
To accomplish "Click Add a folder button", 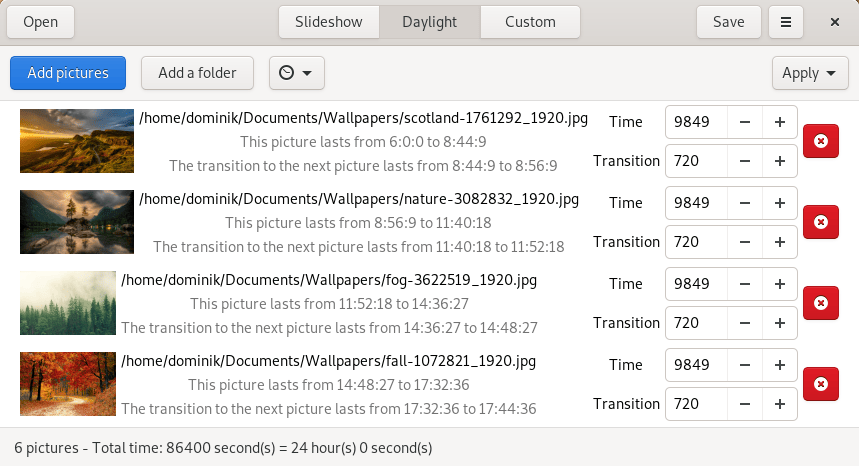I will (x=197, y=73).
